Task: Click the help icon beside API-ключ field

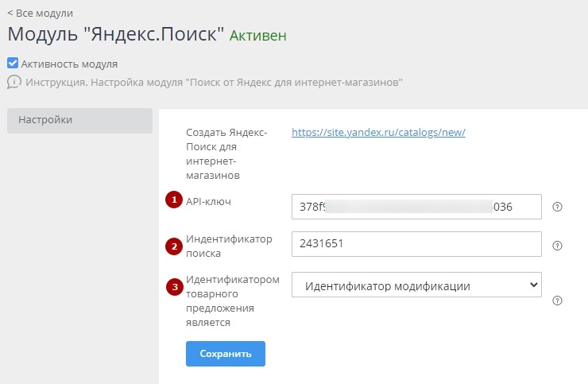Action: tap(557, 207)
